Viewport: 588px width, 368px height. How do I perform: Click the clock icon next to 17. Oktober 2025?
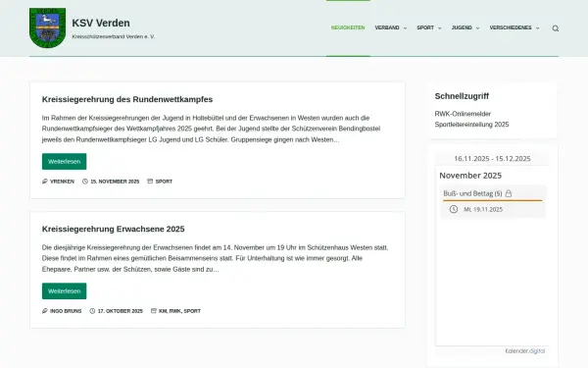click(x=92, y=311)
